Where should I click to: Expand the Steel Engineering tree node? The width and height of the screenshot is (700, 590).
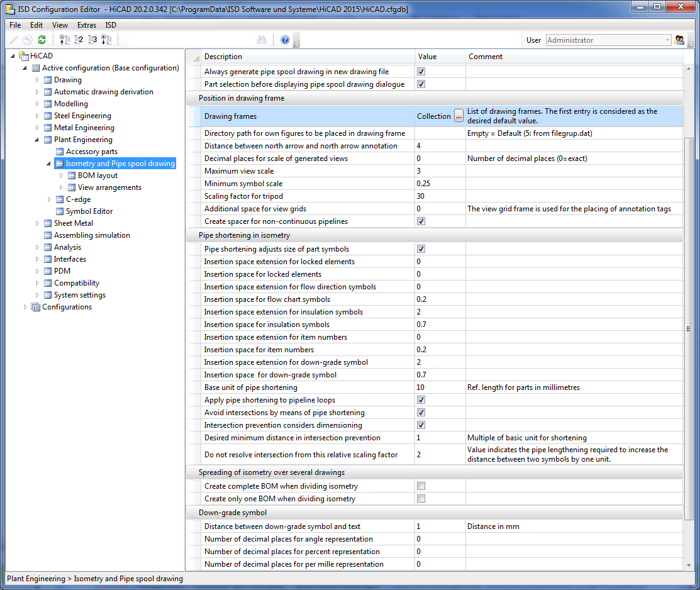[x=38, y=116]
